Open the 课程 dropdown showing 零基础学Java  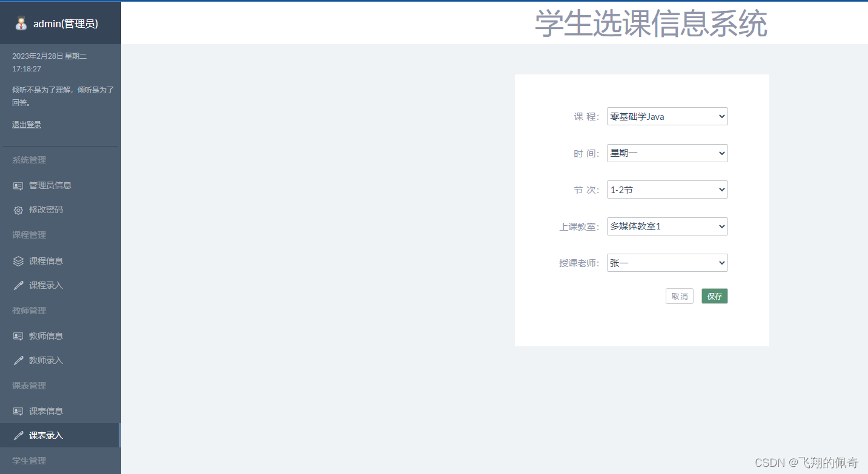point(667,116)
